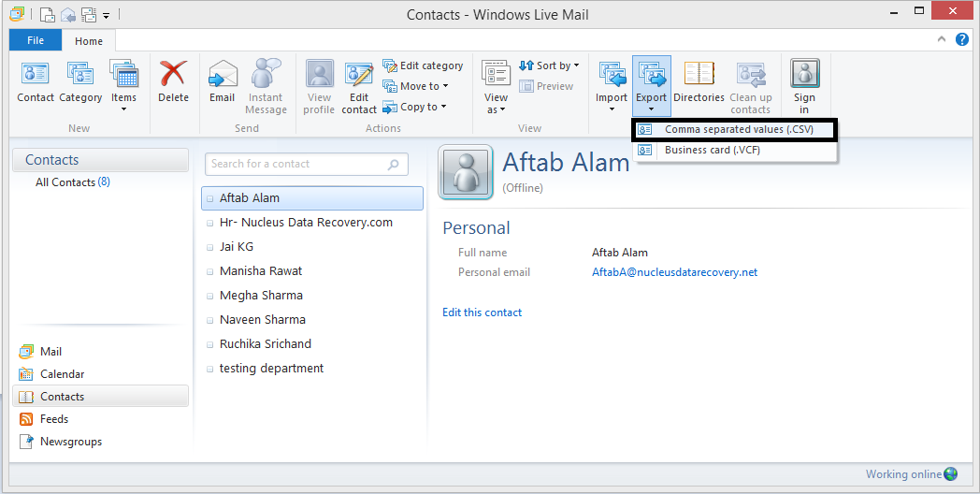Select Business card (.VCF) export

[734, 150]
